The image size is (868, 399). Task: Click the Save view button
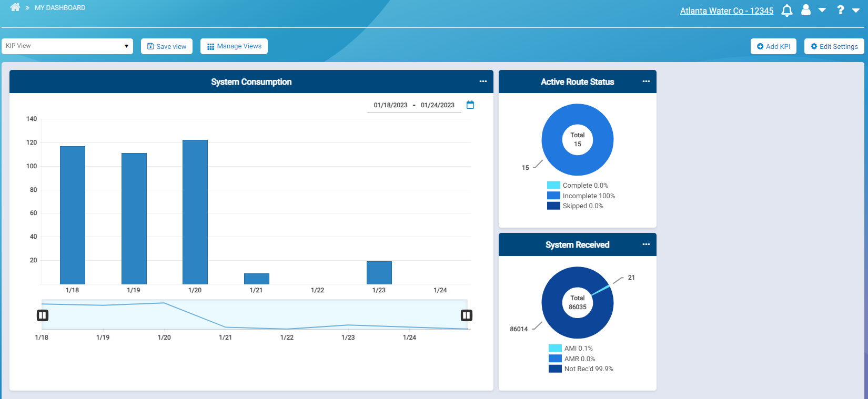click(167, 46)
